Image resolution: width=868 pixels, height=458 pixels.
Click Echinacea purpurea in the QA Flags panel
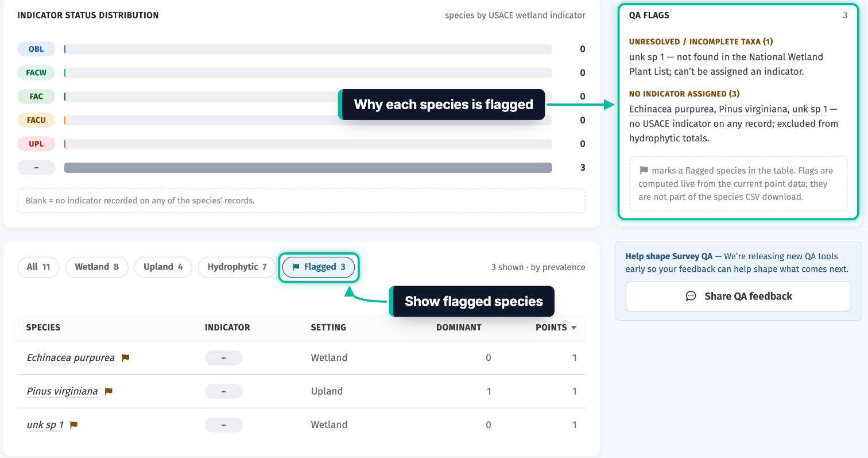click(x=672, y=109)
